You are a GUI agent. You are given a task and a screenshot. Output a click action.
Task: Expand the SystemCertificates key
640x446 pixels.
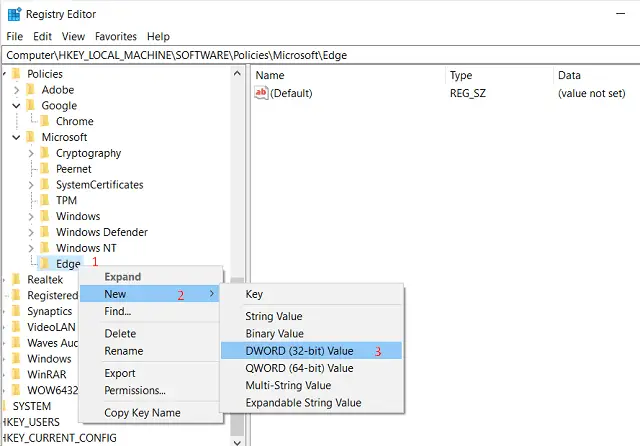(x=31, y=185)
